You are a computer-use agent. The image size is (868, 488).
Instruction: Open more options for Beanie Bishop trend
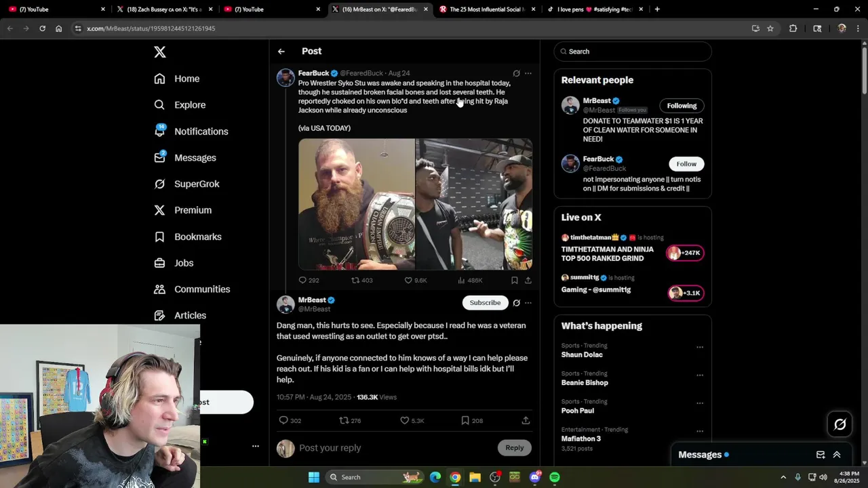pos(700,375)
